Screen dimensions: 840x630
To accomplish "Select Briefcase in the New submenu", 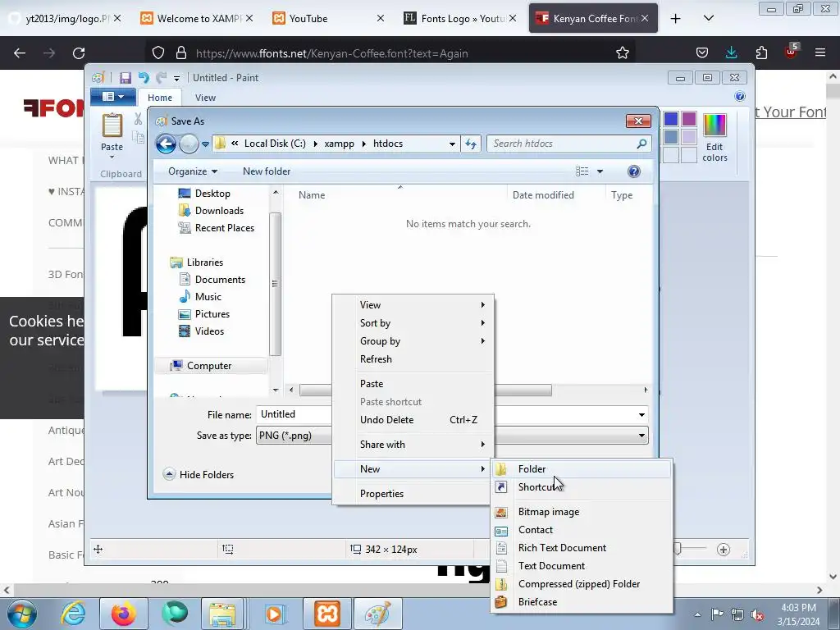I will pos(581,601).
